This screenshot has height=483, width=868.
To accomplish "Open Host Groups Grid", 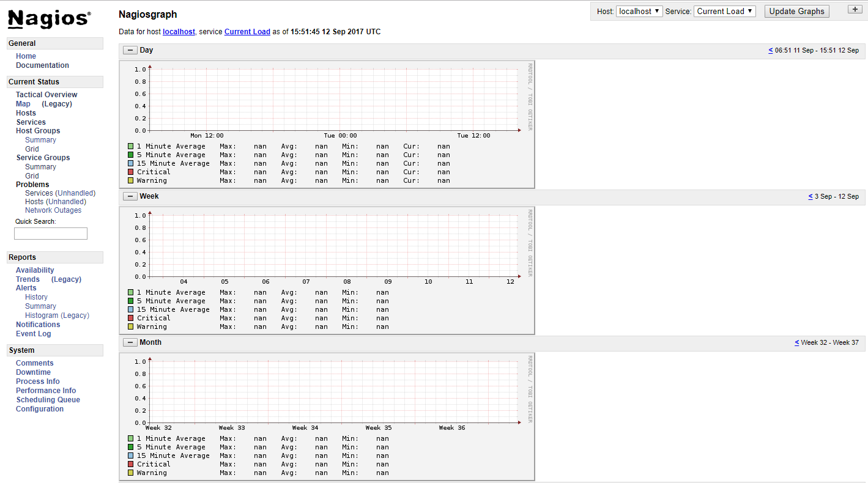I will [x=32, y=149].
